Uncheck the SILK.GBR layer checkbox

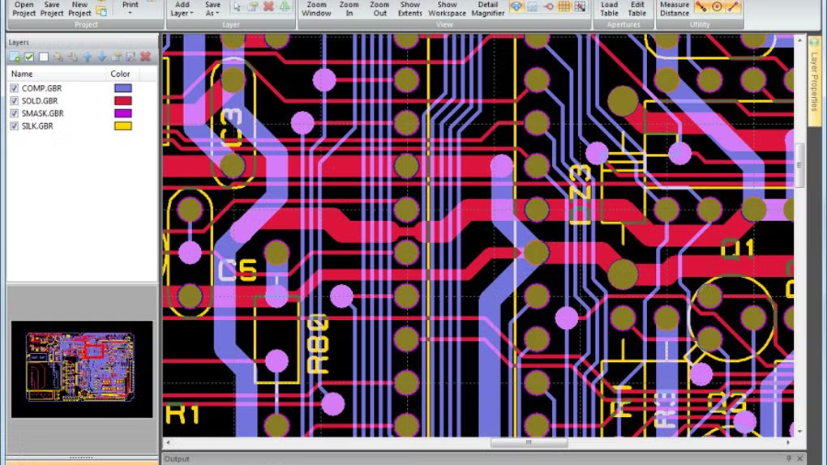tap(14, 127)
